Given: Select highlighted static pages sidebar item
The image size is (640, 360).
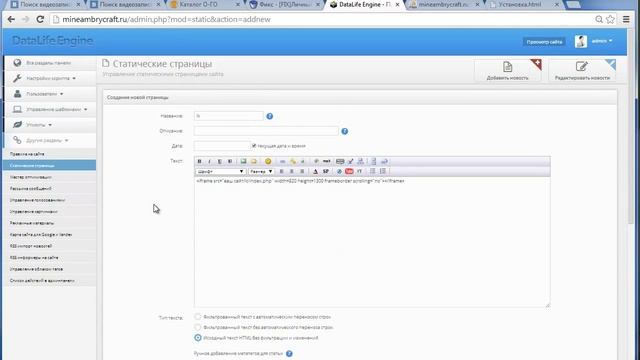Looking at the screenshot, I should pos(50,166).
